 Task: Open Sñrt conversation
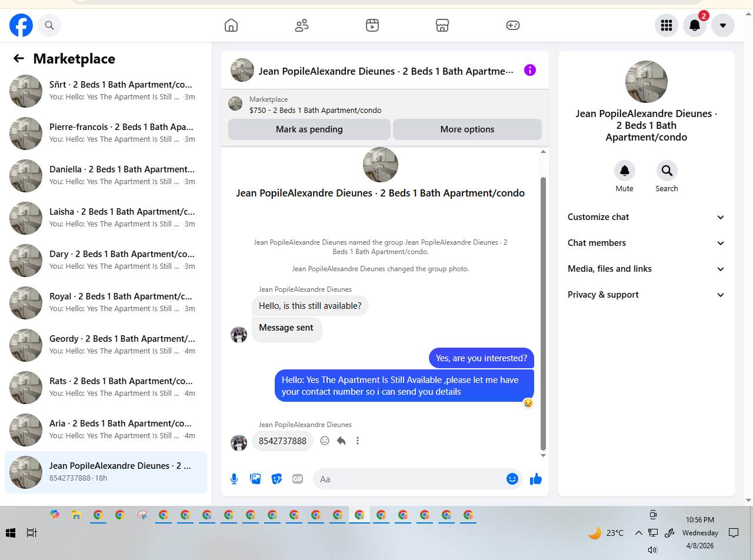point(106,91)
